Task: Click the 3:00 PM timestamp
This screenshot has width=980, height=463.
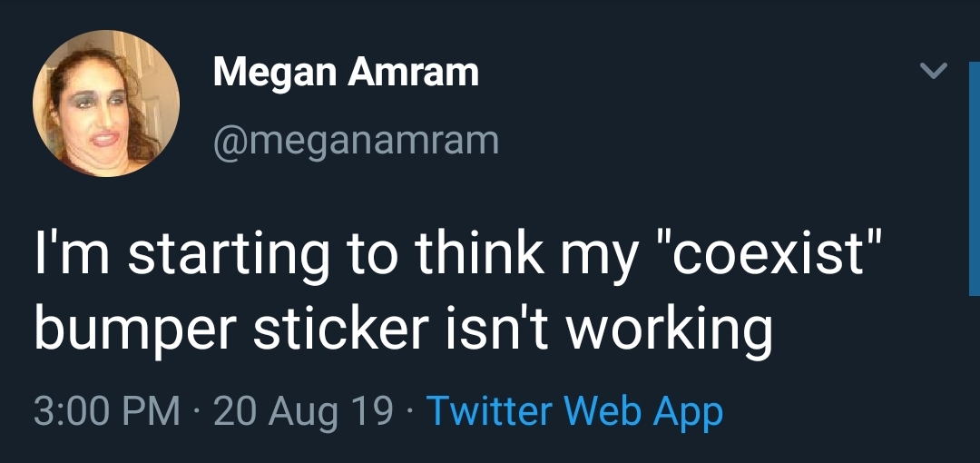Action: pyautogui.click(x=106, y=412)
